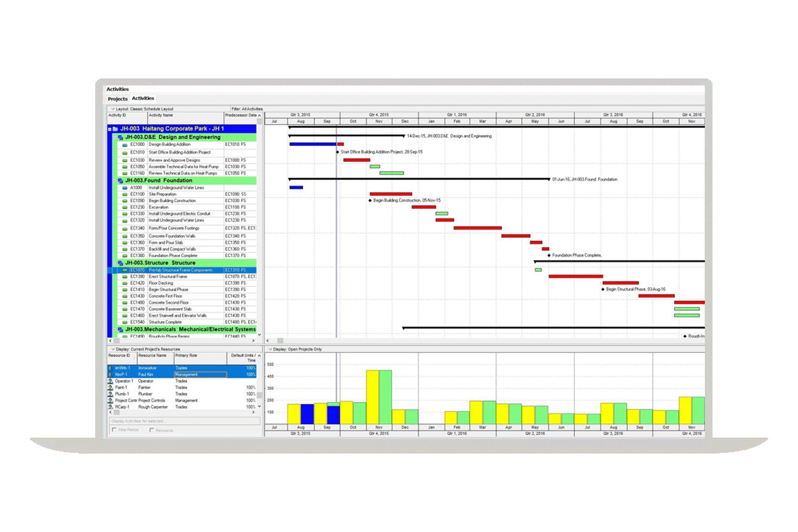Click the tallest yellow histogram bar in November
This screenshot has width=798, height=532.
(373, 397)
